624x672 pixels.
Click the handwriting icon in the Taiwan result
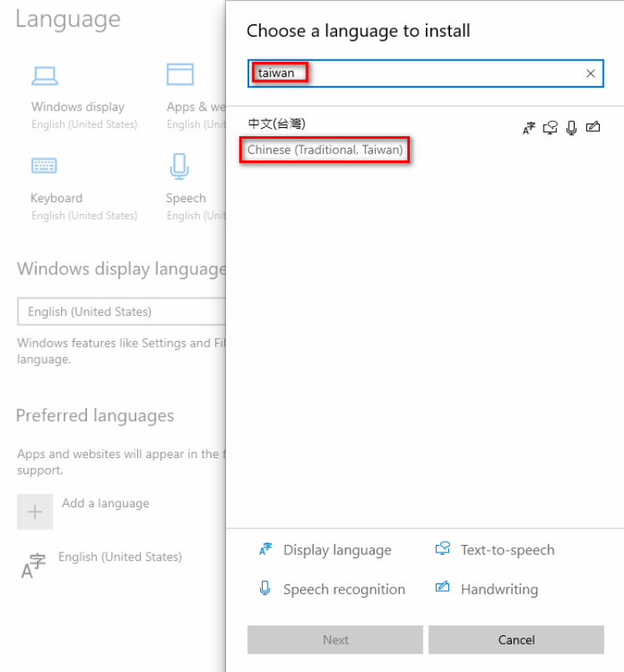coord(593,127)
